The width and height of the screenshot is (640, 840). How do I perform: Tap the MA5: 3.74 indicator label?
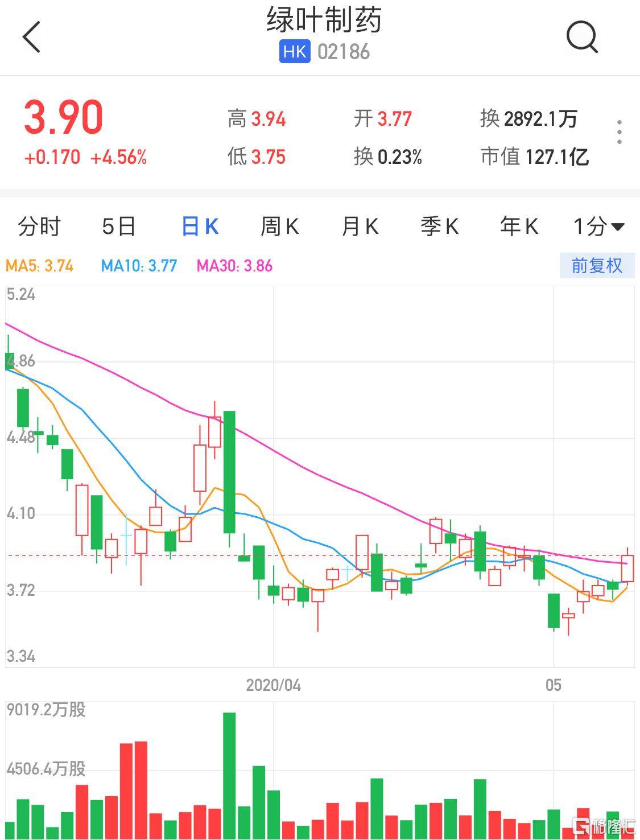tap(39, 266)
